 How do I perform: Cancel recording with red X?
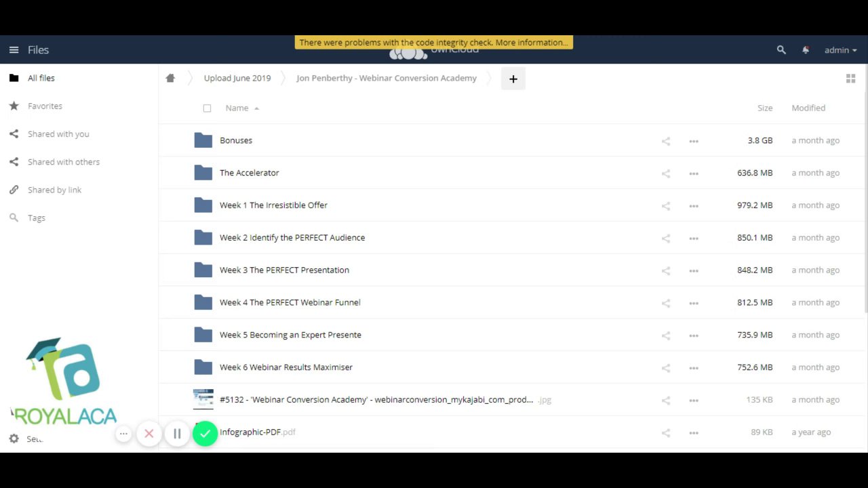[149, 434]
